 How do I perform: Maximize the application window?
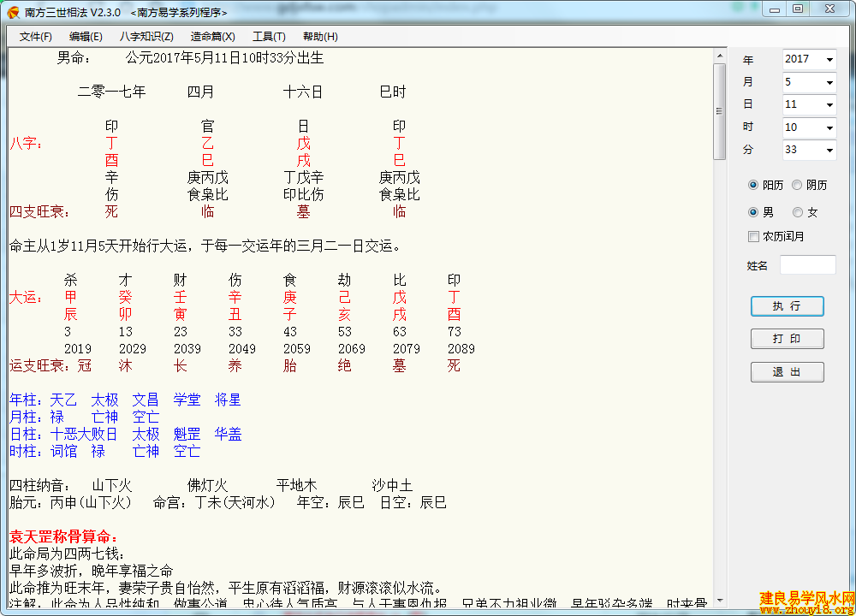797,9
